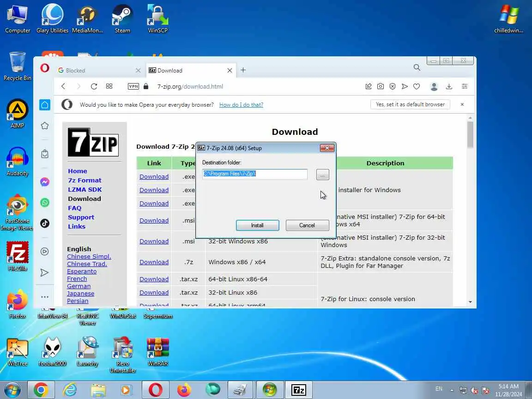The width and height of the screenshot is (532, 399).
Task: Click Download link for .7z Windows x86 / x64
Action: [x=154, y=262]
